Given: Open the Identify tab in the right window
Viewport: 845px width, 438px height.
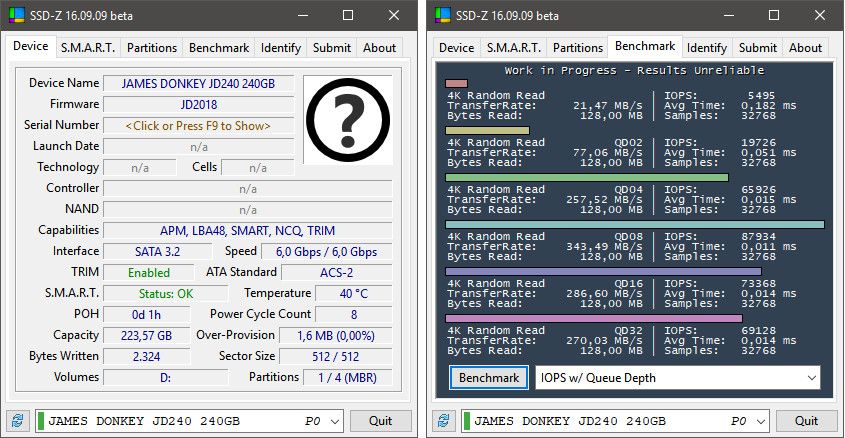Looking at the screenshot, I should click(707, 48).
